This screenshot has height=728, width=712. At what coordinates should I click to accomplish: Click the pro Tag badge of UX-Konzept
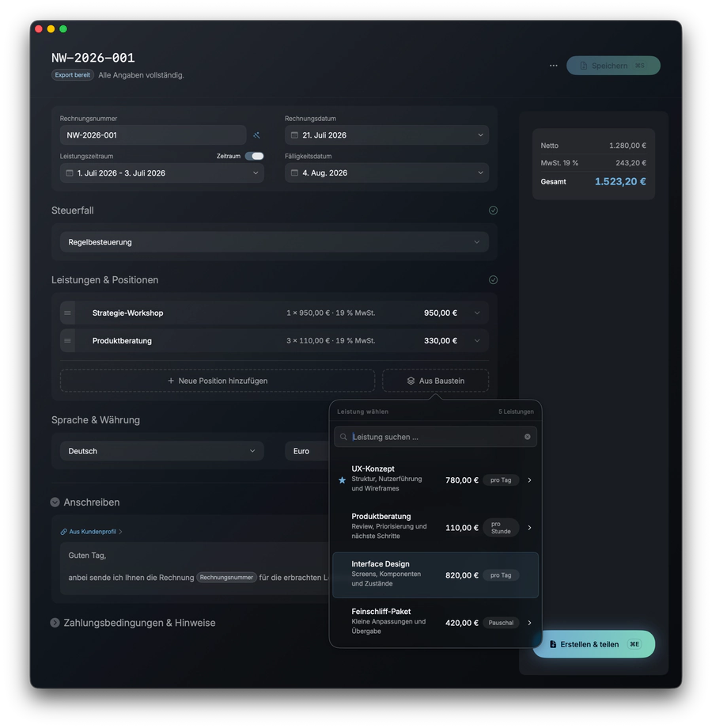pos(500,480)
